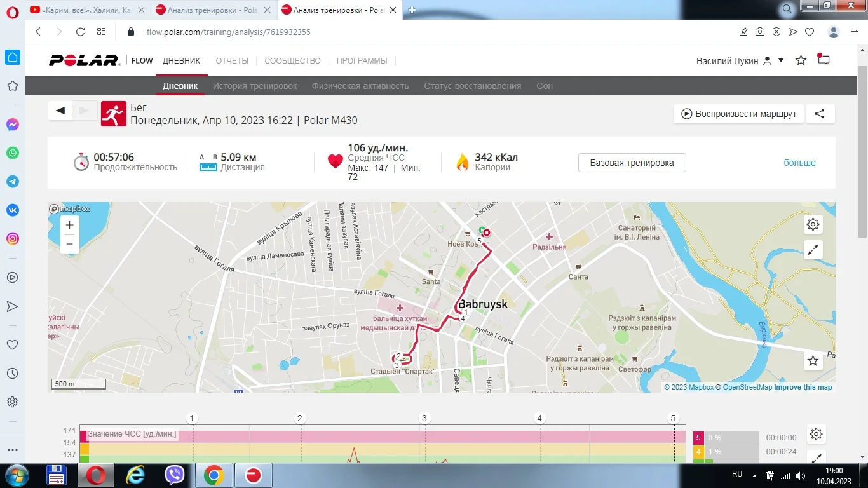This screenshot has height=488, width=868.
Task: Select the Дневник sub-navigation tab
Action: pyautogui.click(x=180, y=86)
